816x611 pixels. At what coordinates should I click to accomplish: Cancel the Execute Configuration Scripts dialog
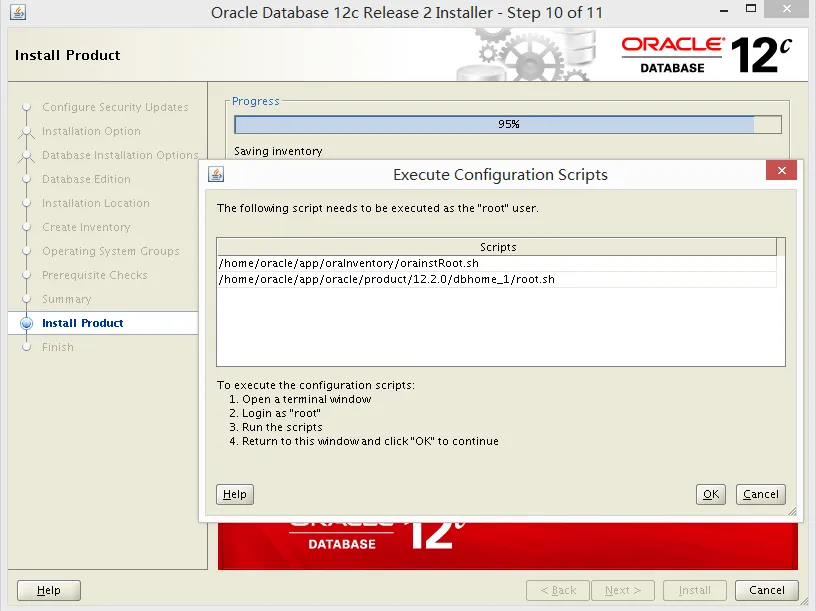(760, 494)
